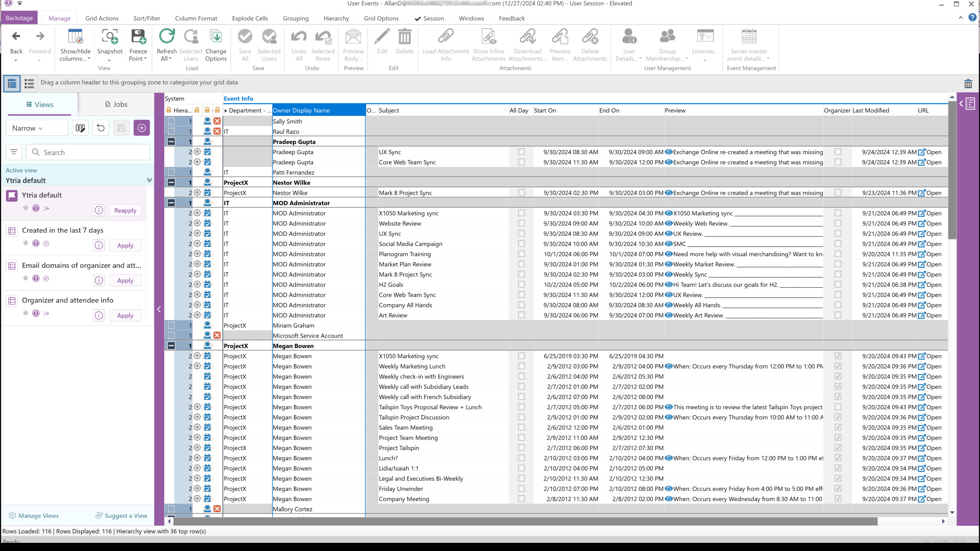Screen dimensions: 980x551
Task: Click the Snapshot toolbar icon
Action: 110,37
